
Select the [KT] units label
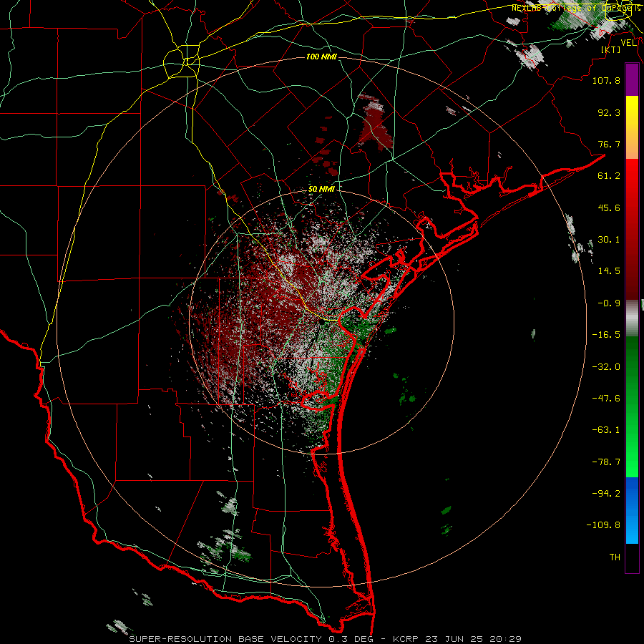point(611,49)
